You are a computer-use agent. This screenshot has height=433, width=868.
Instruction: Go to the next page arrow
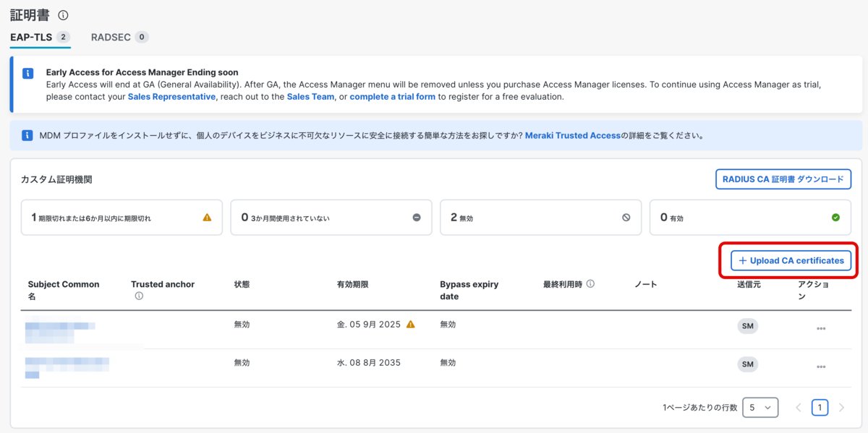(841, 408)
